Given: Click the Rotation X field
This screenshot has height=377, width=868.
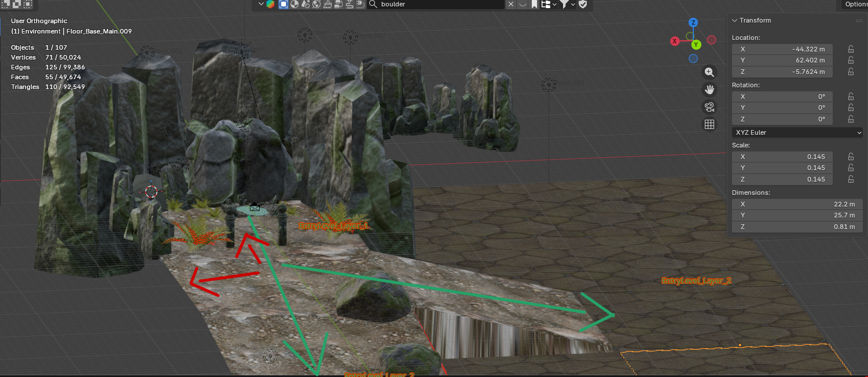Looking at the screenshot, I should [782, 97].
